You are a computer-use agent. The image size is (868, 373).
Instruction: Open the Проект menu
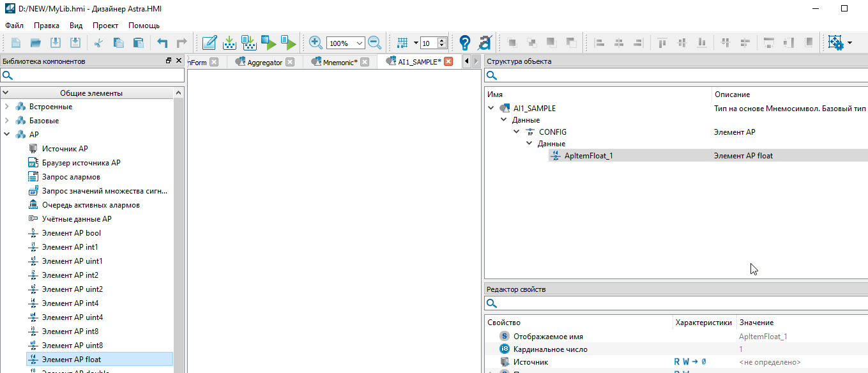105,26
